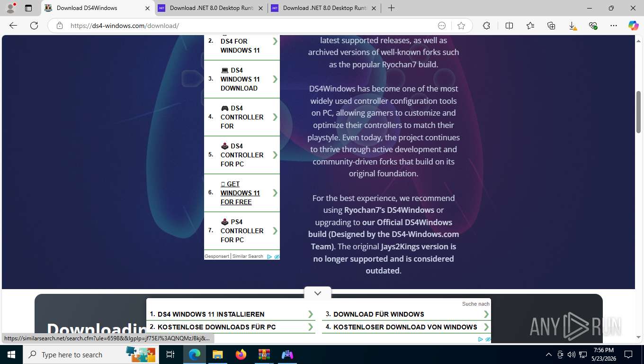
Task: Click arrow next to DS4 CONTROLLER FOR PC
Action: [x=275, y=155]
